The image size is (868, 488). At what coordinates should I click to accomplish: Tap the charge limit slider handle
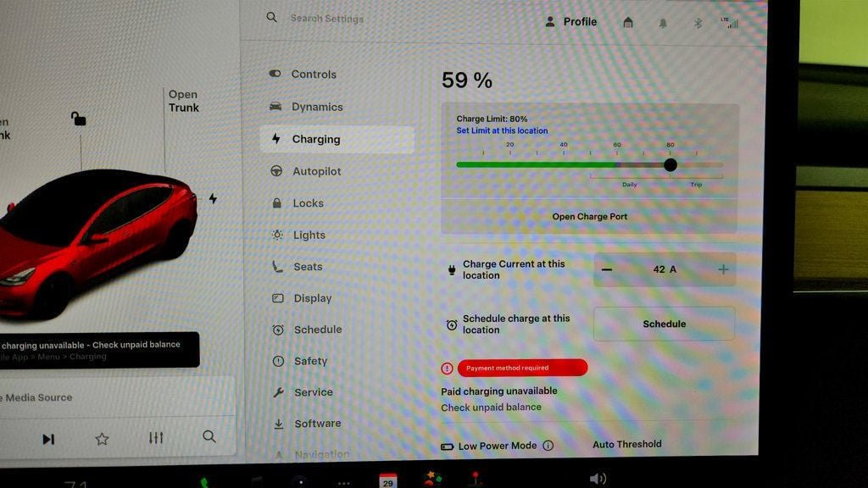coord(670,165)
